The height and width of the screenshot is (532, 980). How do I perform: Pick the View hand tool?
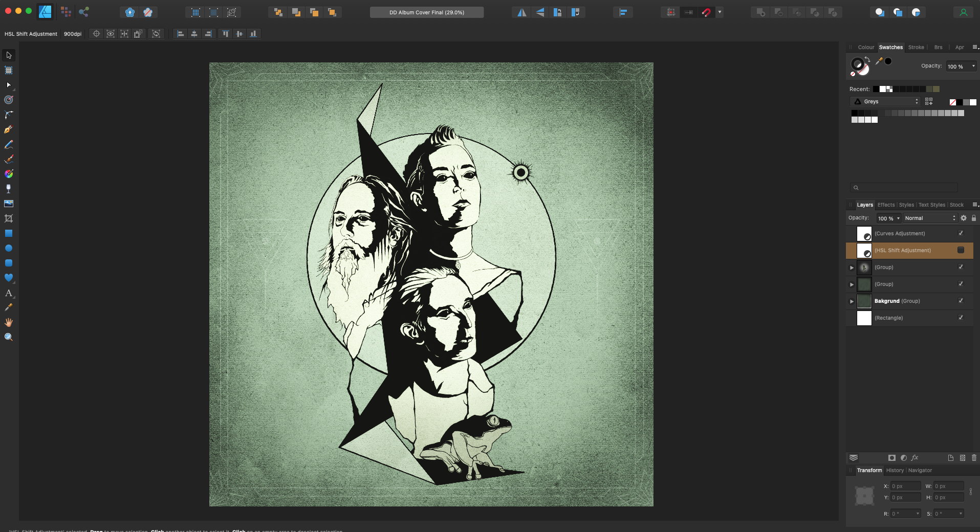pyautogui.click(x=9, y=322)
